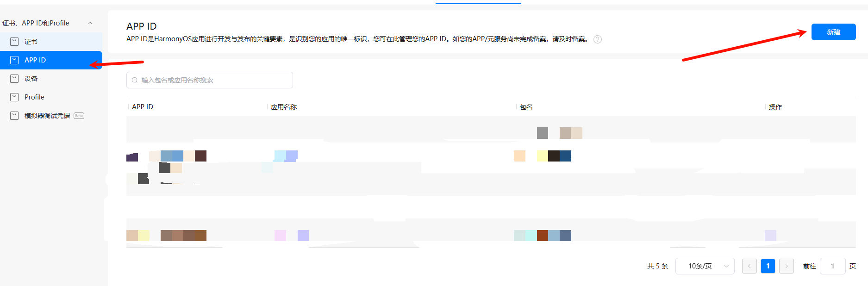Viewport: 868px width, 286px height.
Task: Select page 1 in pagination
Action: pyautogui.click(x=768, y=266)
